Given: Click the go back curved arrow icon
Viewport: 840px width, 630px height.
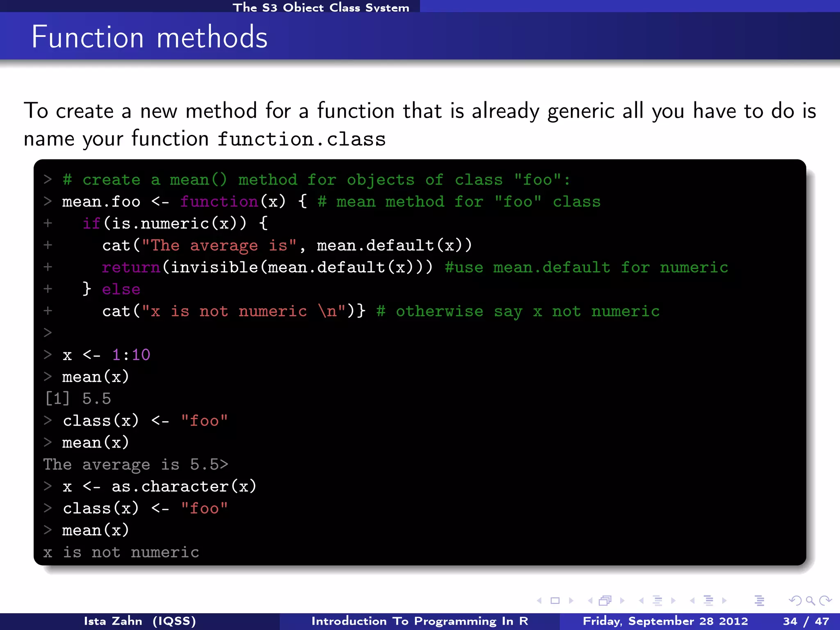Looking at the screenshot, I should coord(795,601).
